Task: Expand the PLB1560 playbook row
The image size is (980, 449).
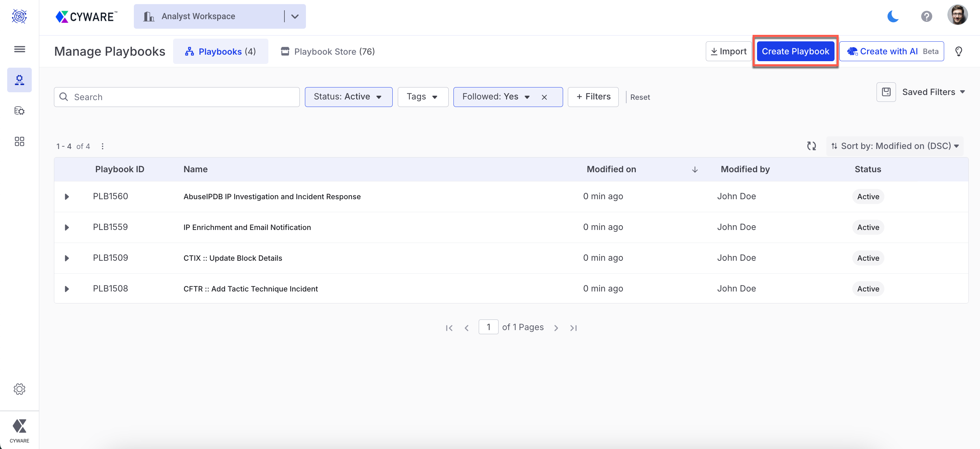Action: (x=67, y=196)
